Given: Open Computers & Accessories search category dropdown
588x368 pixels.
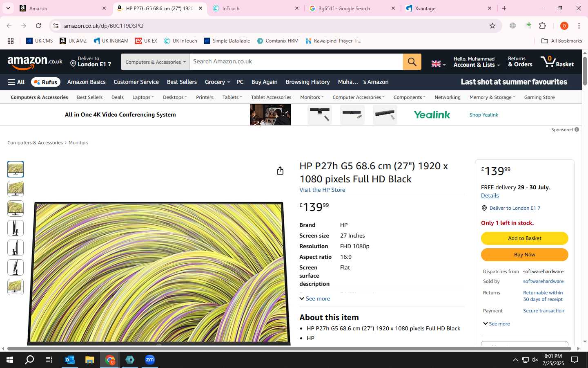Looking at the screenshot, I should [155, 62].
